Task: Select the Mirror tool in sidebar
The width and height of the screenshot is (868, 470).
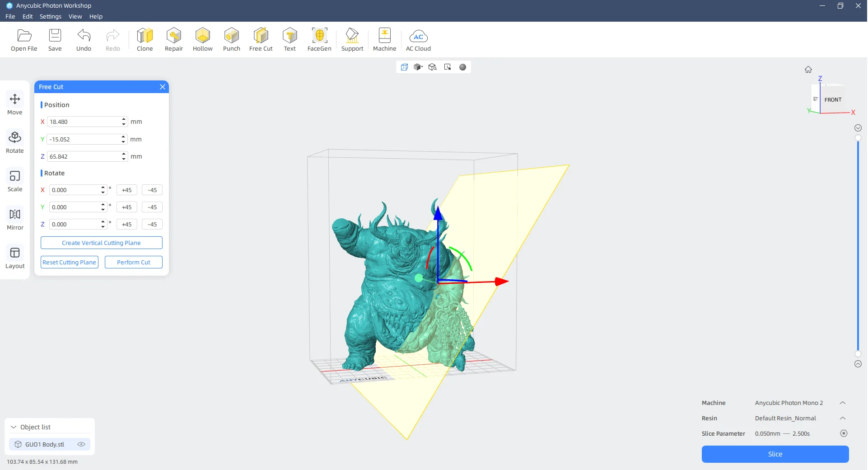Action: 15,219
